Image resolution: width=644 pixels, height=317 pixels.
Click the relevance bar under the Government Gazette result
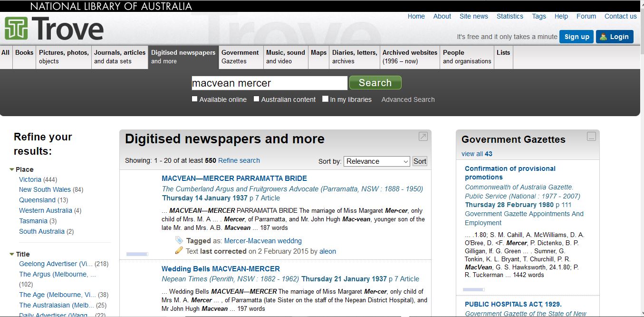coord(473,289)
